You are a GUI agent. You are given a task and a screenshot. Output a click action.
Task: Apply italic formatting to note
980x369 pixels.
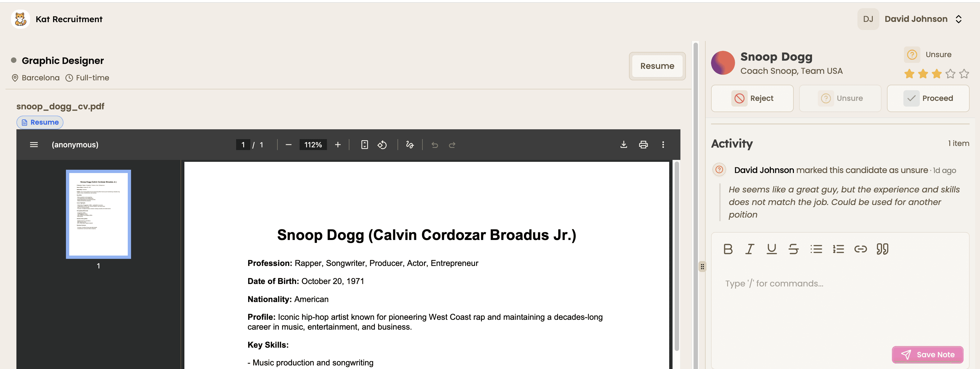[749, 249]
